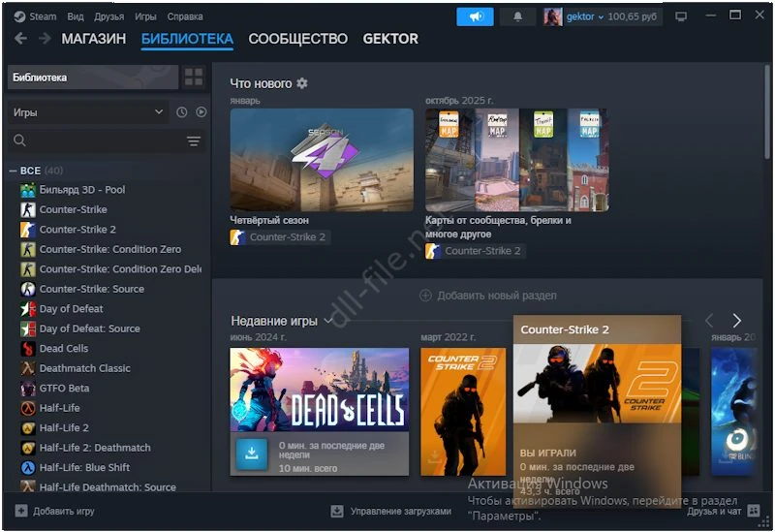The image size is (775, 532).
Task: Collapse the ВСЕ games category
Action: click(13, 171)
